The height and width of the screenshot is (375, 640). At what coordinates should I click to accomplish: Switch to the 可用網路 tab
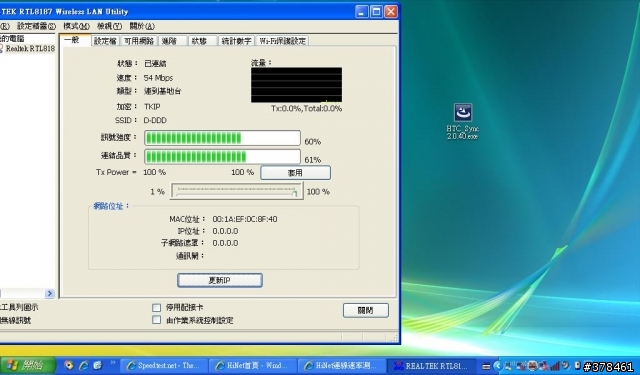click(139, 41)
